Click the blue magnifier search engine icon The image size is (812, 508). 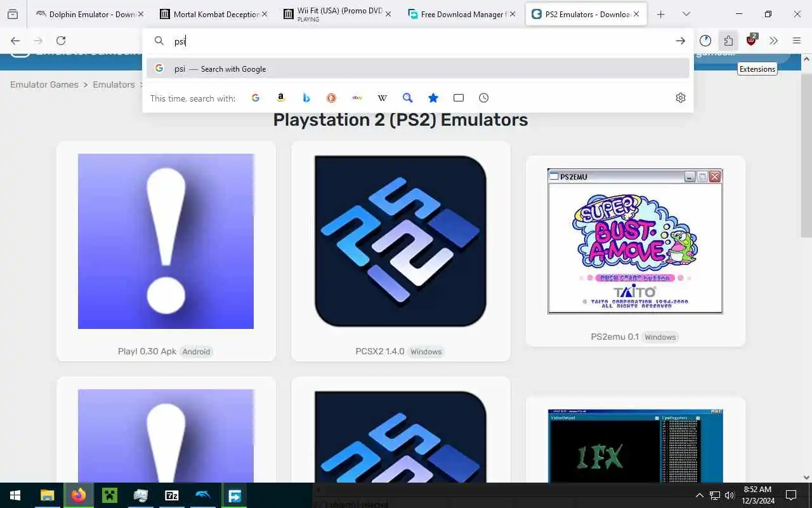pyautogui.click(x=408, y=98)
